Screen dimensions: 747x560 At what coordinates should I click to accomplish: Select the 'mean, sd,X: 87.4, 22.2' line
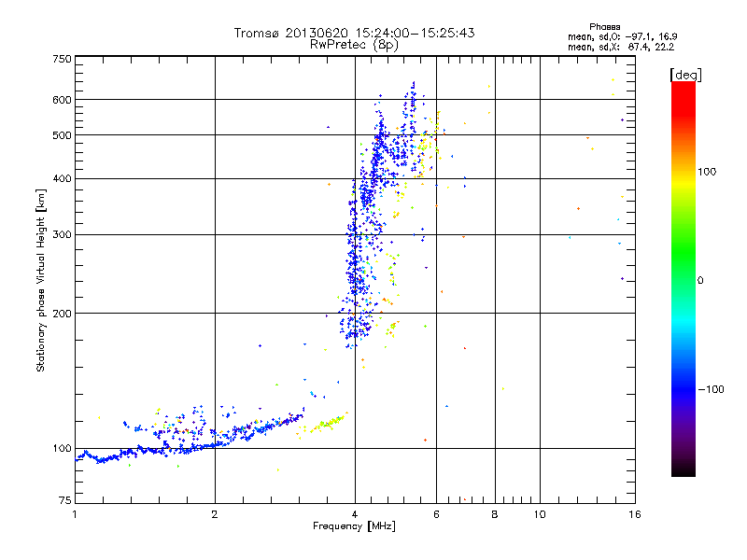[621, 47]
